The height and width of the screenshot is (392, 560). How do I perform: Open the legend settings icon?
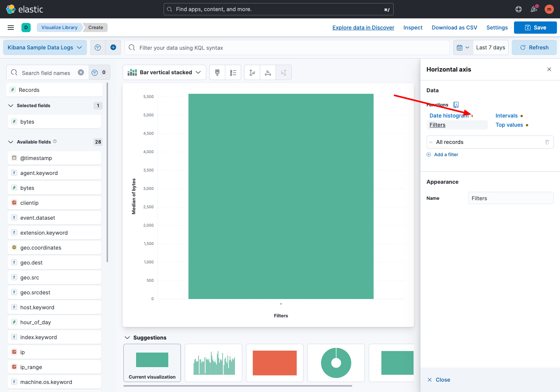233,72
